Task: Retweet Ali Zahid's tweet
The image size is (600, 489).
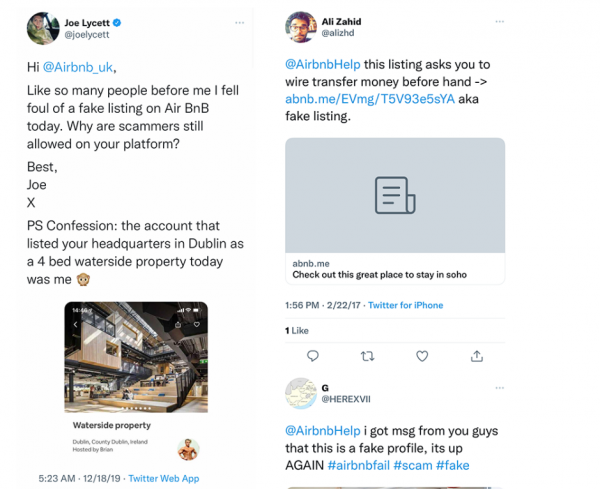Action: pyautogui.click(x=367, y=356)
